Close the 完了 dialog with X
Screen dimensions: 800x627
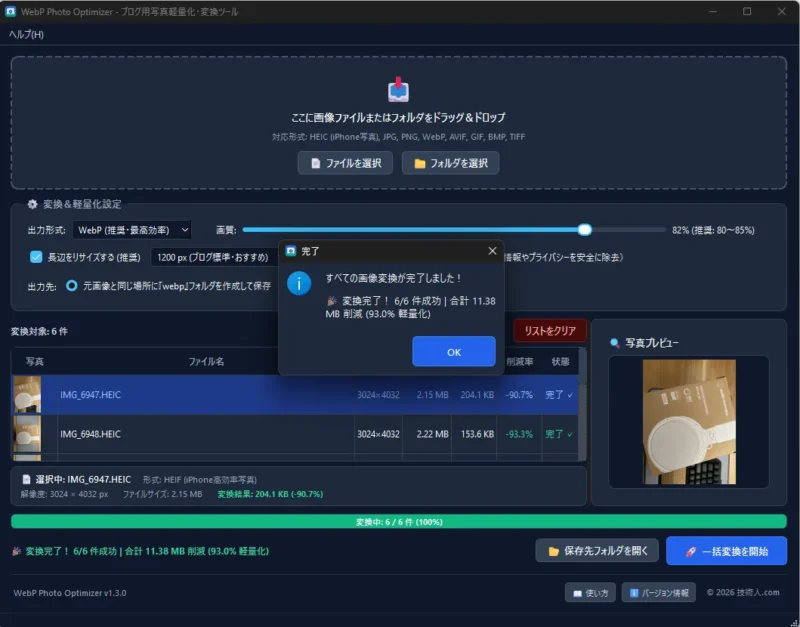click(x=492, y=251)
